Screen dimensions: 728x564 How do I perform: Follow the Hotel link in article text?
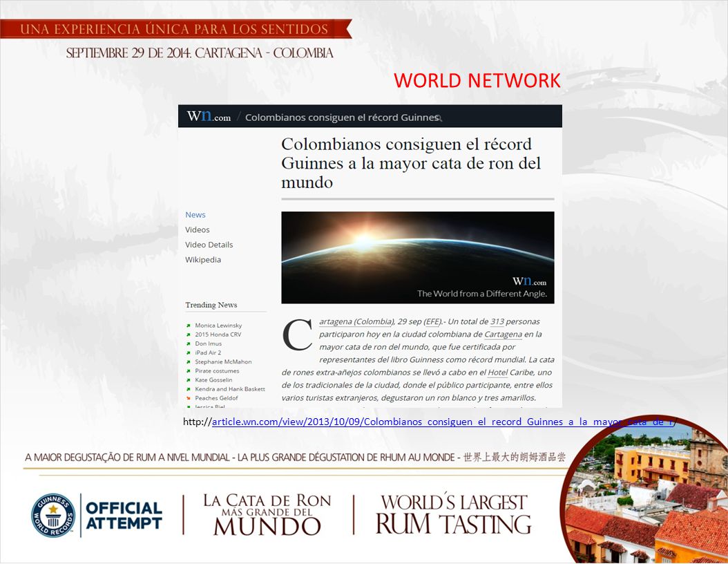[498, 372]
